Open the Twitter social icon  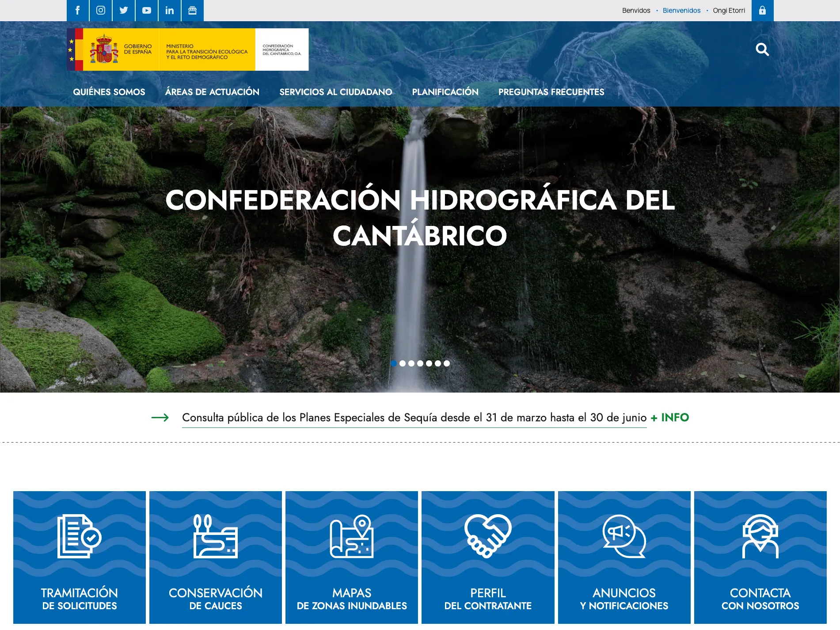pos(124,11)
